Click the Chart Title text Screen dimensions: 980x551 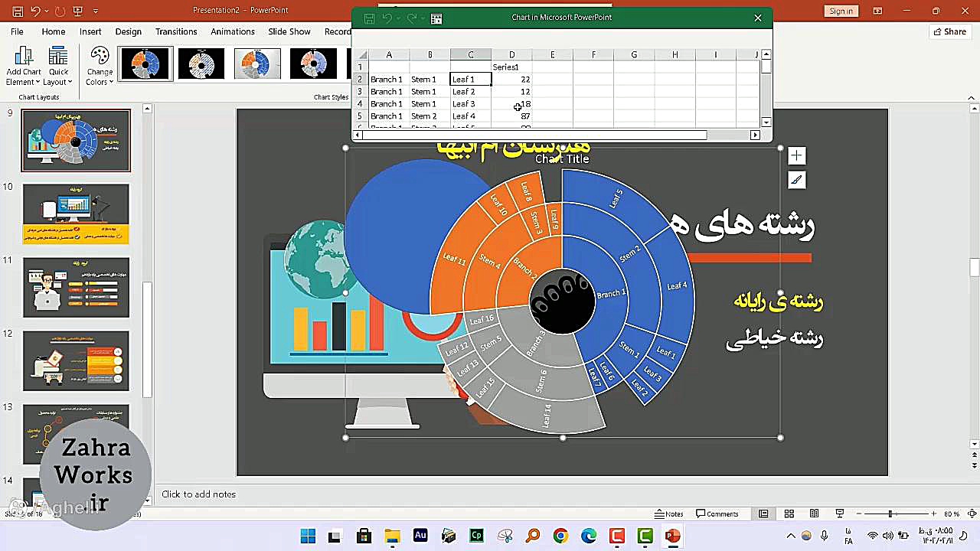point(562,159)
